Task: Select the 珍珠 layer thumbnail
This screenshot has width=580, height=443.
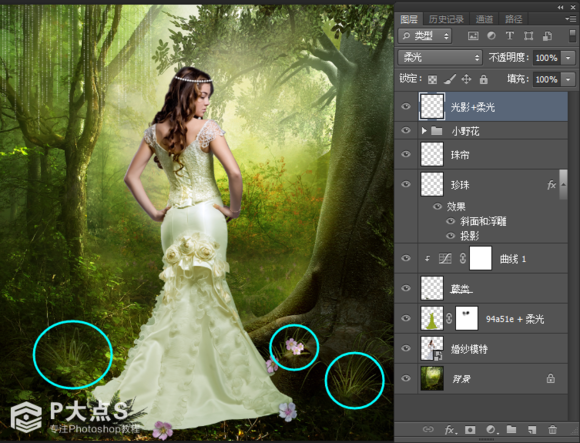Action: click(432, 184)
